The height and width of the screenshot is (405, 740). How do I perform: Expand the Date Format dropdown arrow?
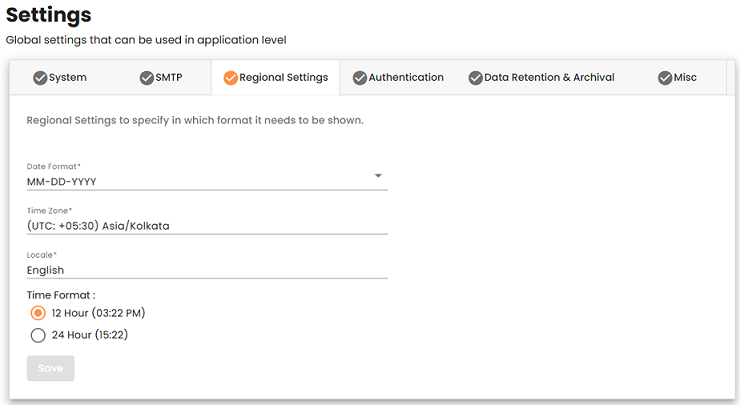click(x=378, y=176)
